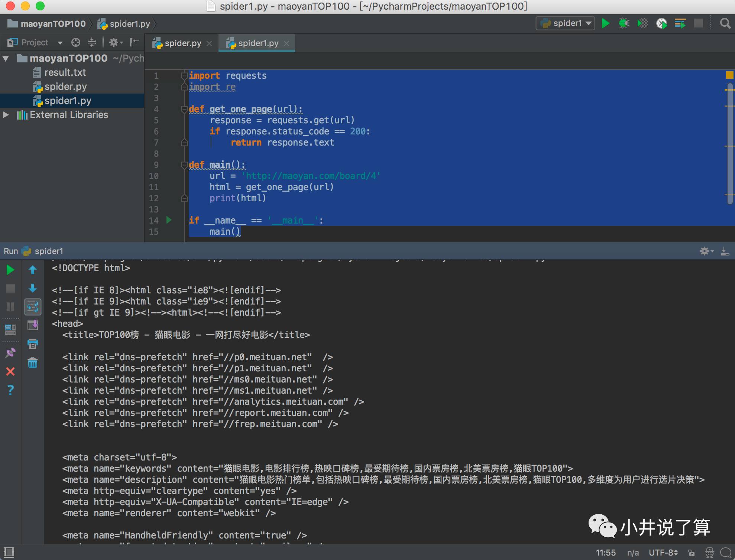Screen dimensions: 735x560
Task: Collapse all in Project panel
Action: 91,43
